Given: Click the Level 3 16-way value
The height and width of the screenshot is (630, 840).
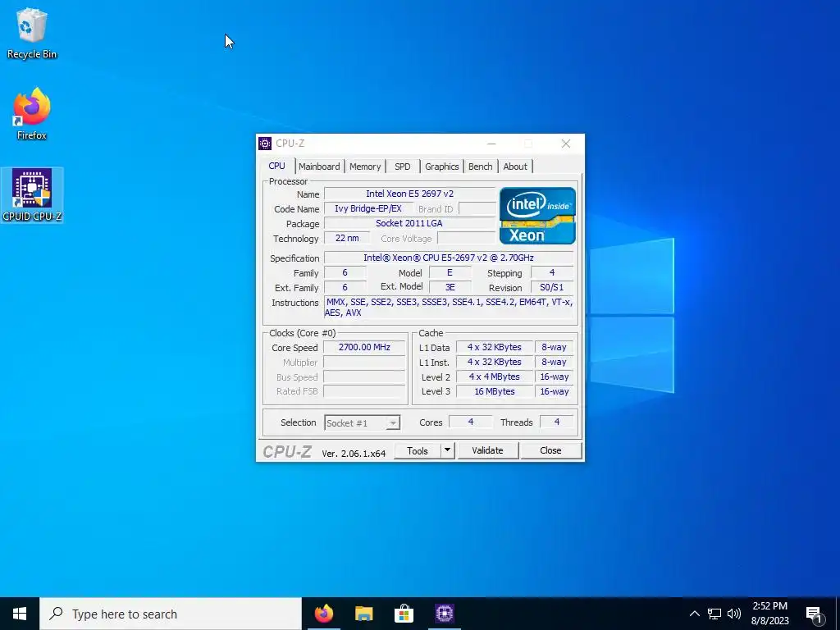Looking at the screenshot, I should (555, 391).
